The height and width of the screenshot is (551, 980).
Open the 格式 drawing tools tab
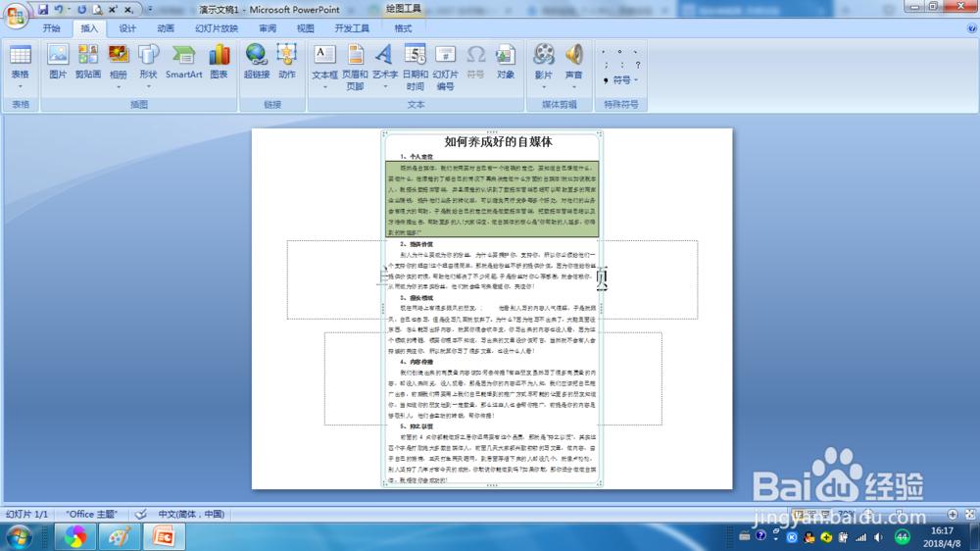pos(403,28)
